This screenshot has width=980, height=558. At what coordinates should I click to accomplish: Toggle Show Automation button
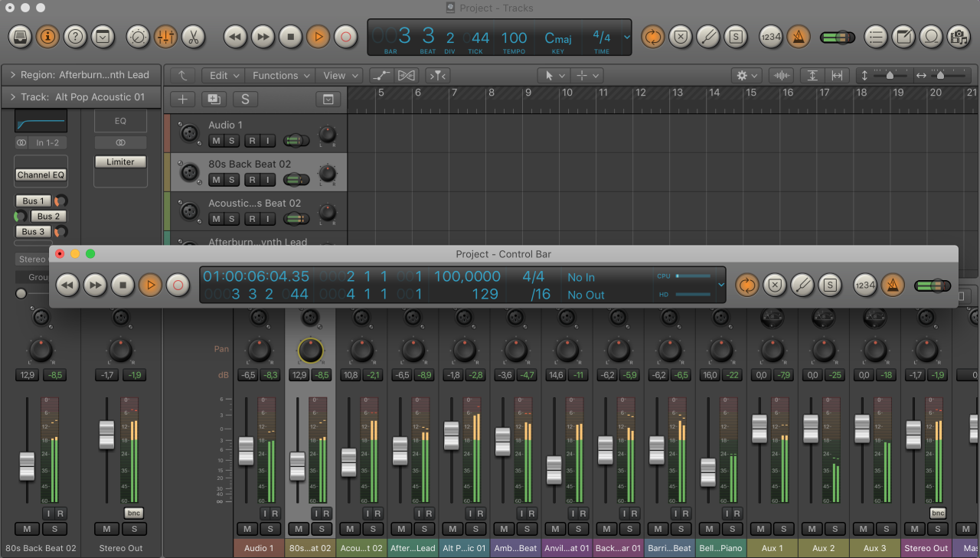pos(381,75)
